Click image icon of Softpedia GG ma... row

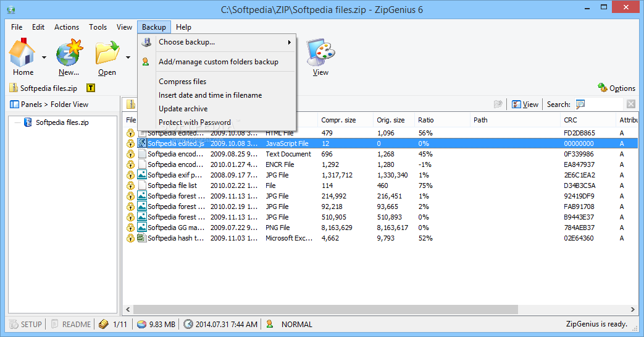coord(141,228)
